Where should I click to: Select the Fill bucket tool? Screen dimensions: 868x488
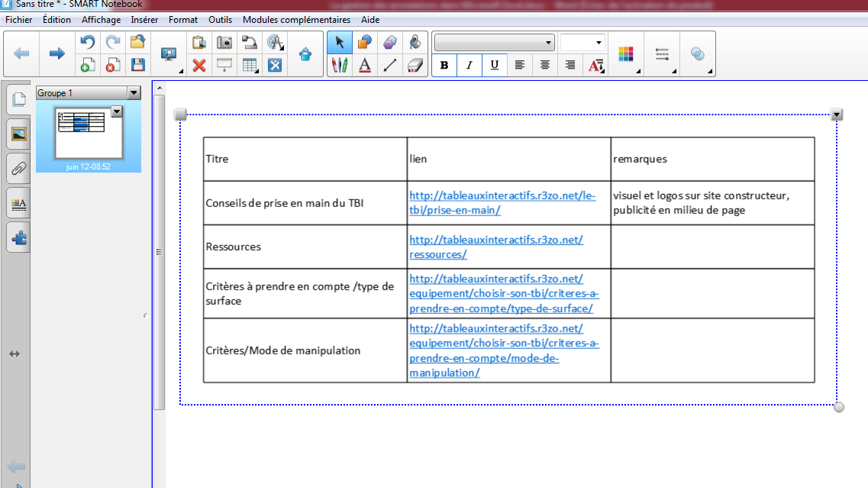[415, 42]
